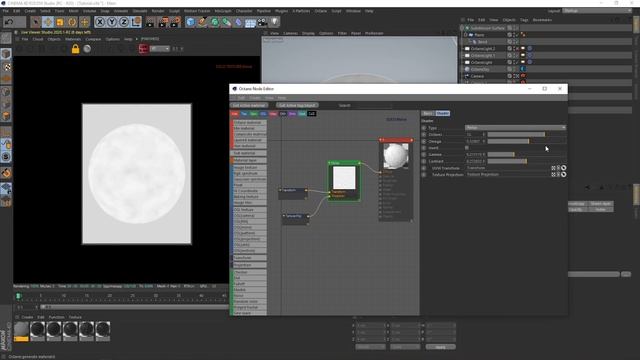Expand the Contrast parameter circle

(x=424, y=161)
